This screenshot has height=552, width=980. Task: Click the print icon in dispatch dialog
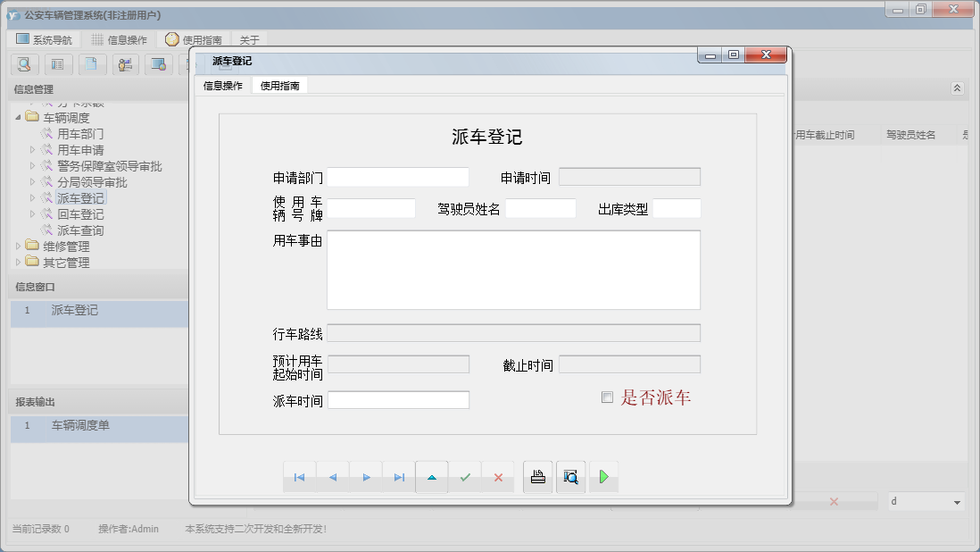(537, 477)
